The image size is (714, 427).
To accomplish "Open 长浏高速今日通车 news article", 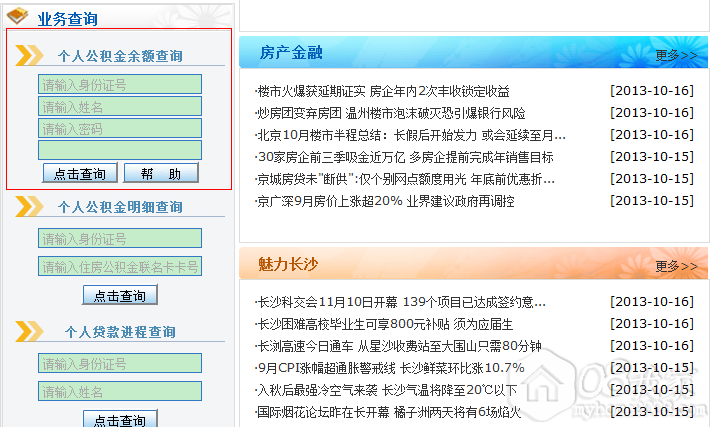I will pos(399,346).
